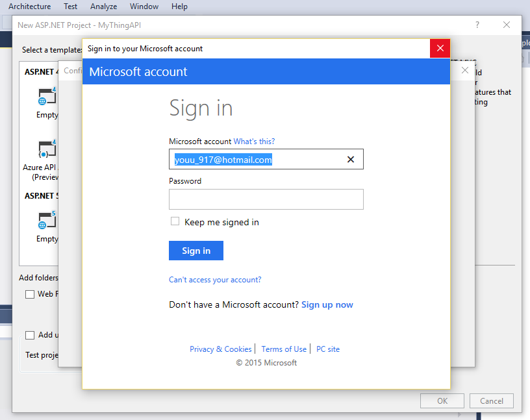Screen dimensions: 530x420
Task: Select the ASP.NET 4 Empty template icon
Action: 47,97
